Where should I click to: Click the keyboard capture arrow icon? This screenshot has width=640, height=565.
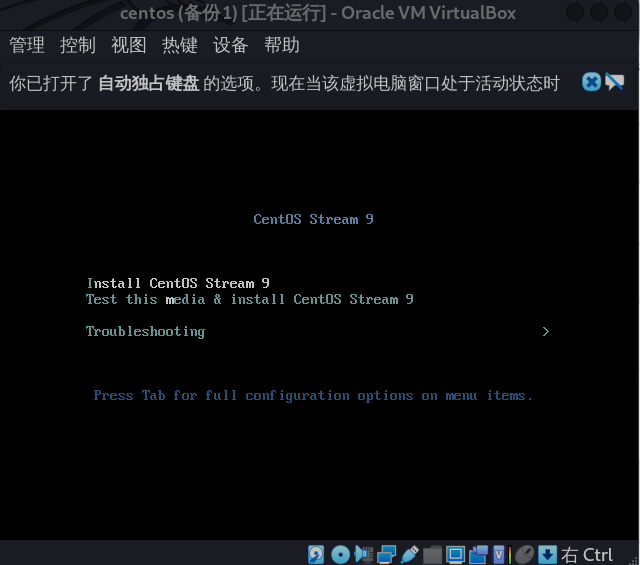click(x=547, y=554)
